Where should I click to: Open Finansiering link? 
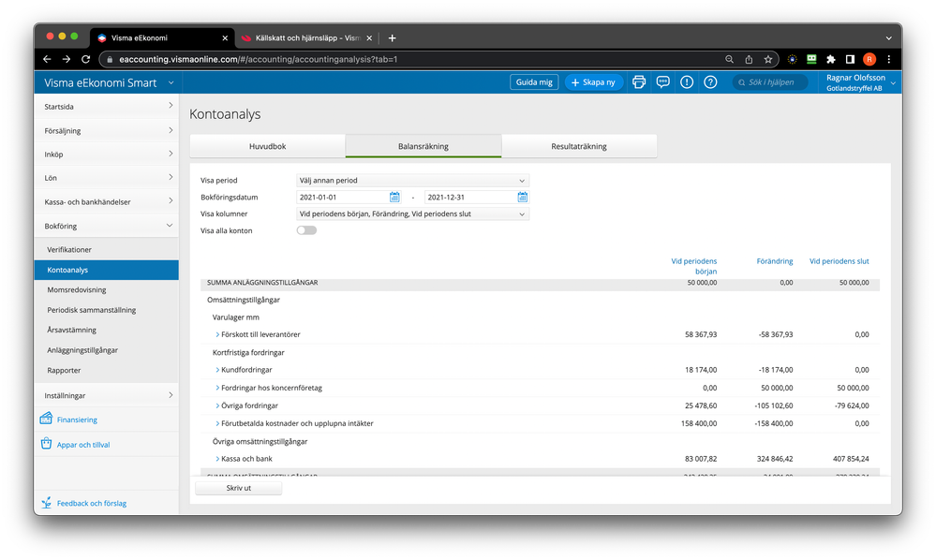[x=77, y=420]
